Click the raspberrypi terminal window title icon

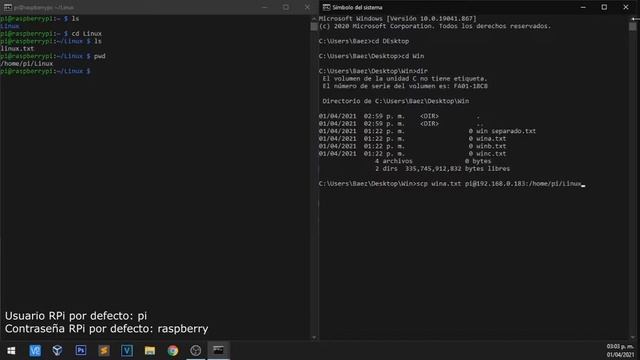[7, 7]
